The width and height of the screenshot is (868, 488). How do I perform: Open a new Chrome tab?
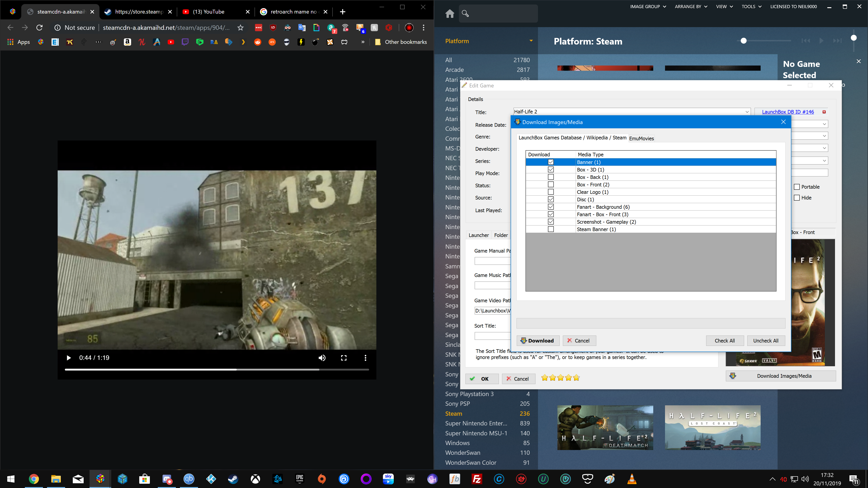click(x=343, y=12)
